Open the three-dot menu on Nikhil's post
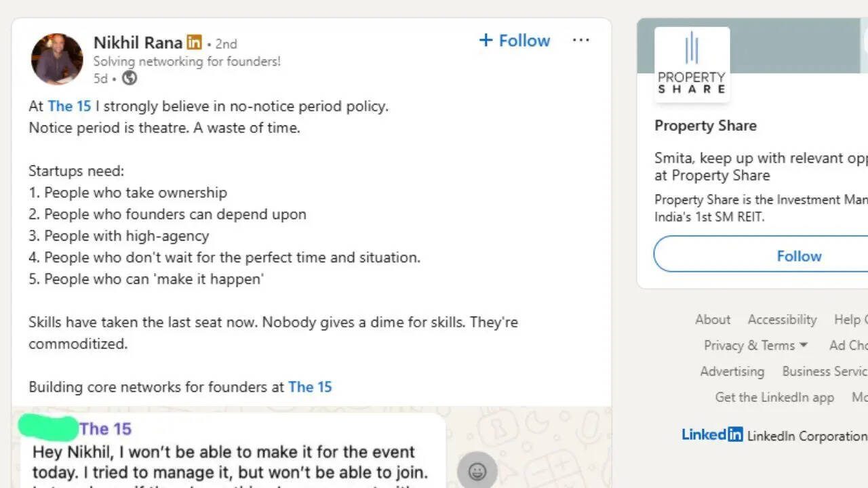868x488 pixels. coord(581,41)
